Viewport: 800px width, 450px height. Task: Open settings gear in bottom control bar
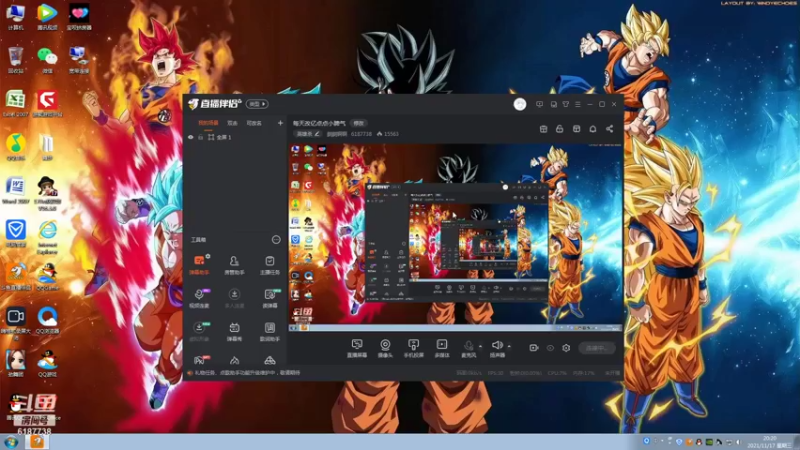click(566, 348)
